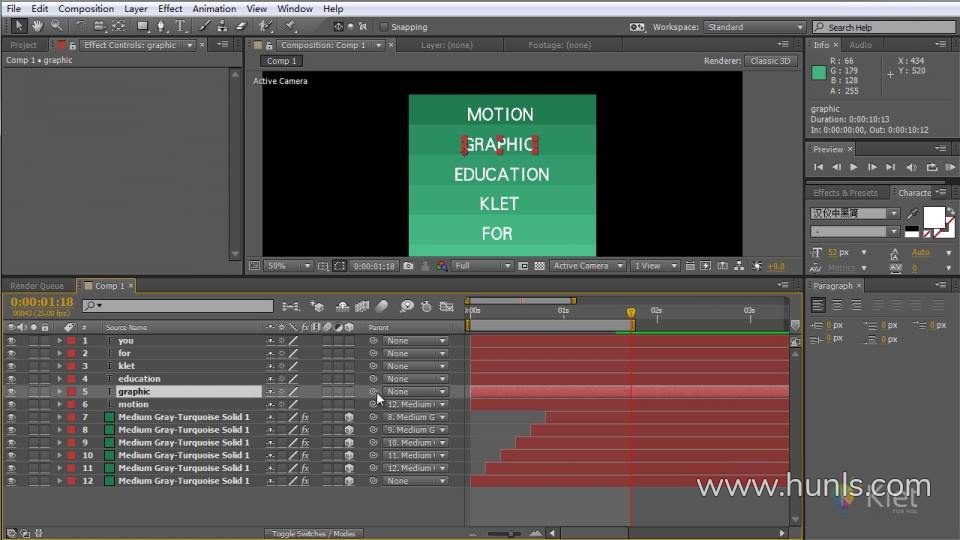Click the eyedropper in Character panel
The image size is (960, 540).
coord(912,213)
